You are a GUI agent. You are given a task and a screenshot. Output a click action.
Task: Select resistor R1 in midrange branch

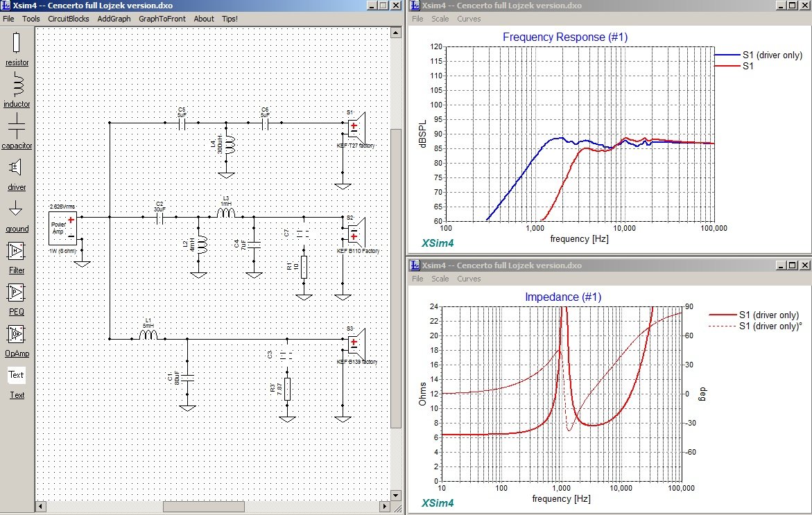click(x=304, y=267)
